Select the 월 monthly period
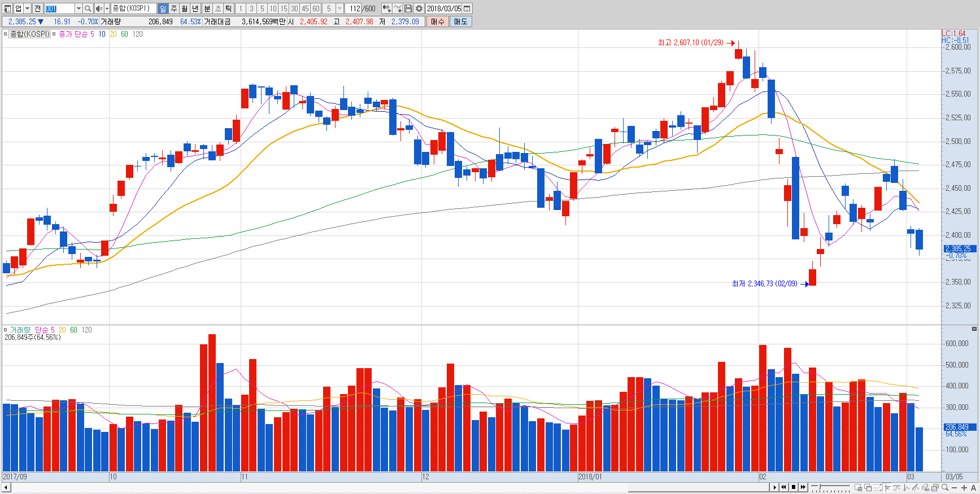The height and width of the screenshot is (494, 980). tap(185, 8)
